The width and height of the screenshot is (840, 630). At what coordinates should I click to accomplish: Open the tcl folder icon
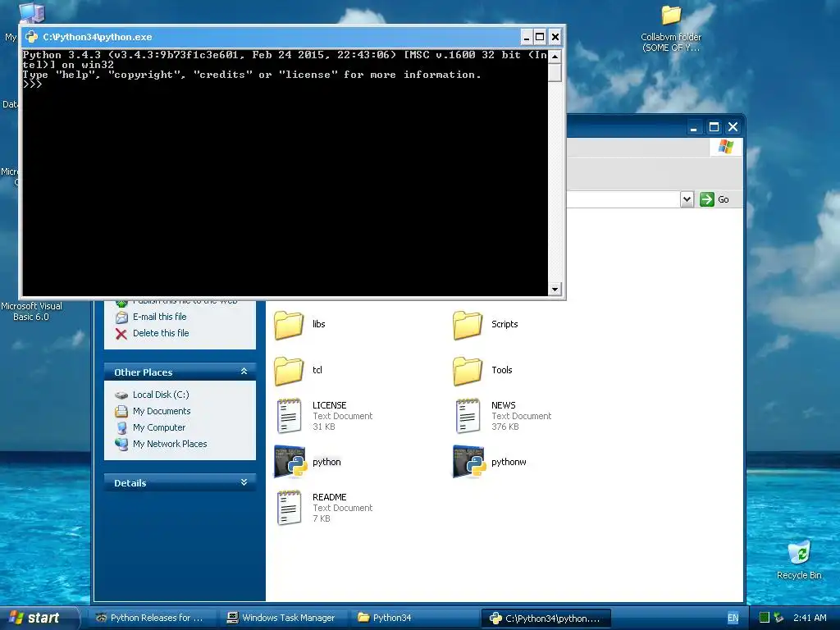pyautogui.click(x=289, y=371)
